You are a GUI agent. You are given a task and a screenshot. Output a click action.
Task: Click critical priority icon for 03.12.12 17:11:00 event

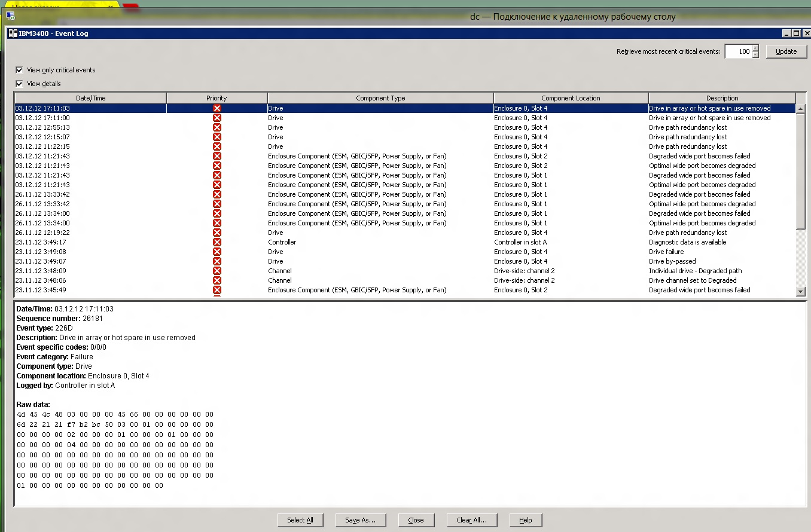(x=217, y=118)
